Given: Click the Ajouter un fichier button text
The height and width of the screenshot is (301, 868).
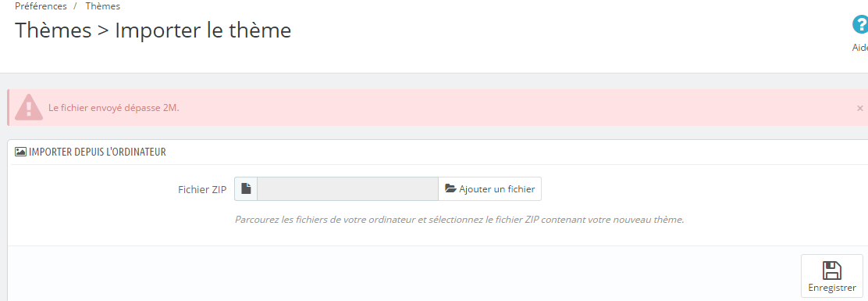Looking at the screenshot, I should click(497, 189).
